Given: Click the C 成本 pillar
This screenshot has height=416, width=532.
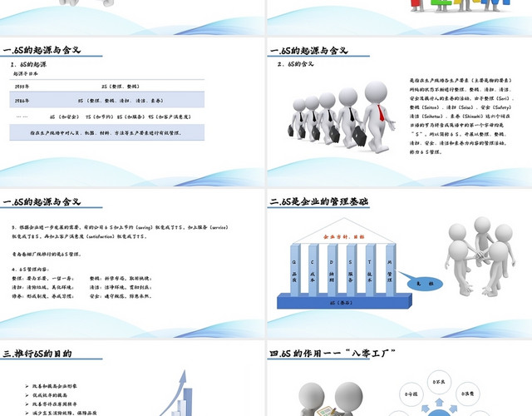Looking at the screenshot, I should (313, 270).
